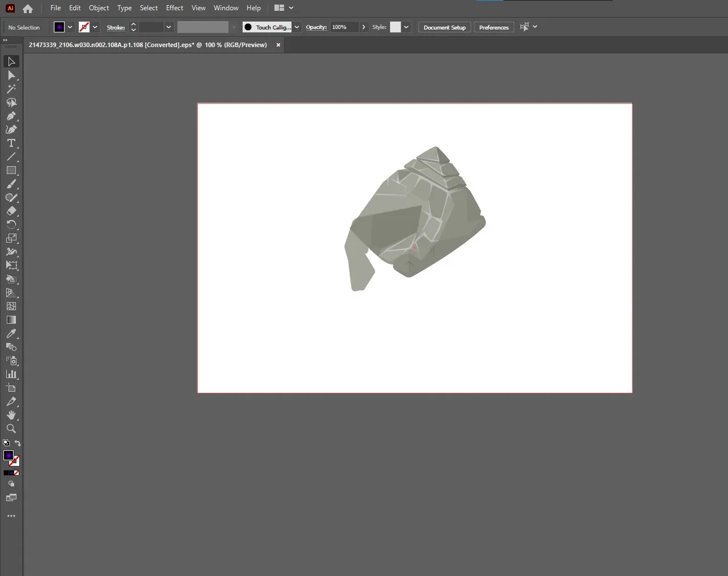Pick the Eyedropper tool
728x576 pixels.
11,334
